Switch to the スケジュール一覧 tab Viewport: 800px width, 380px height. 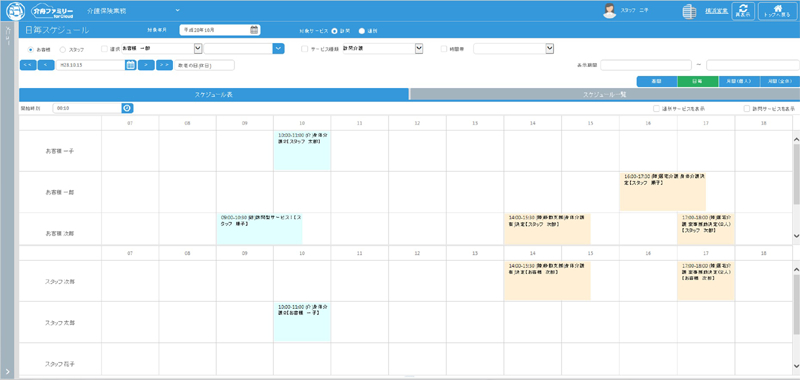point(605,94)
